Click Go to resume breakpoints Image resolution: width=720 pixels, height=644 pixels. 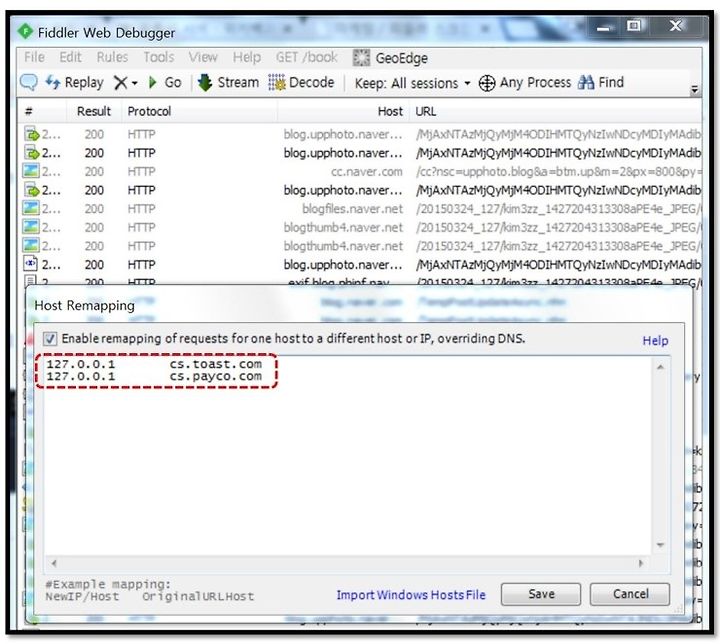click(165, 83)
